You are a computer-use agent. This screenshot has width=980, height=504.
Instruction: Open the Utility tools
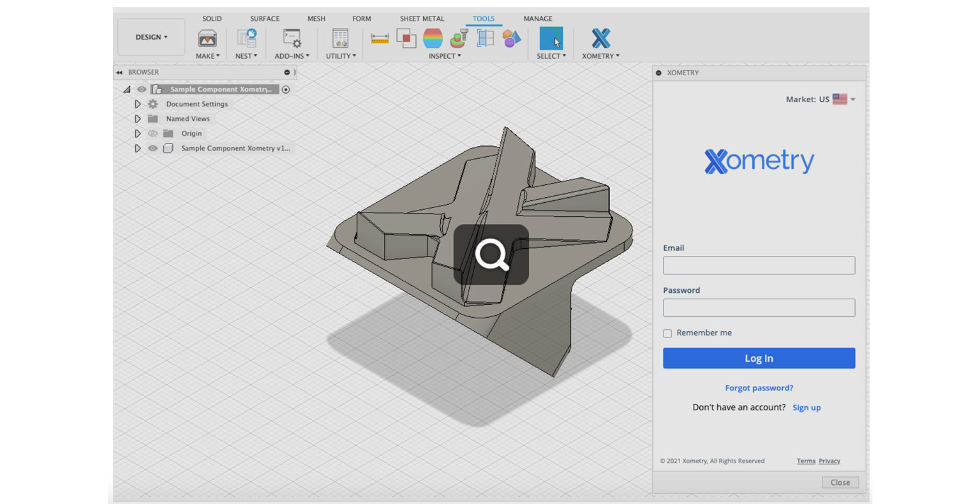point(339,38)
